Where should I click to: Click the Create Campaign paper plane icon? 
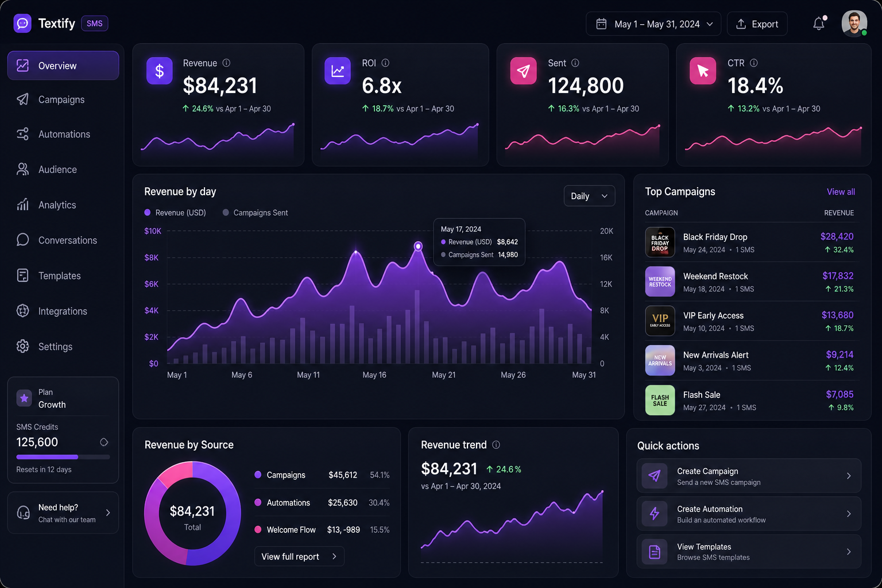(655, 475)
